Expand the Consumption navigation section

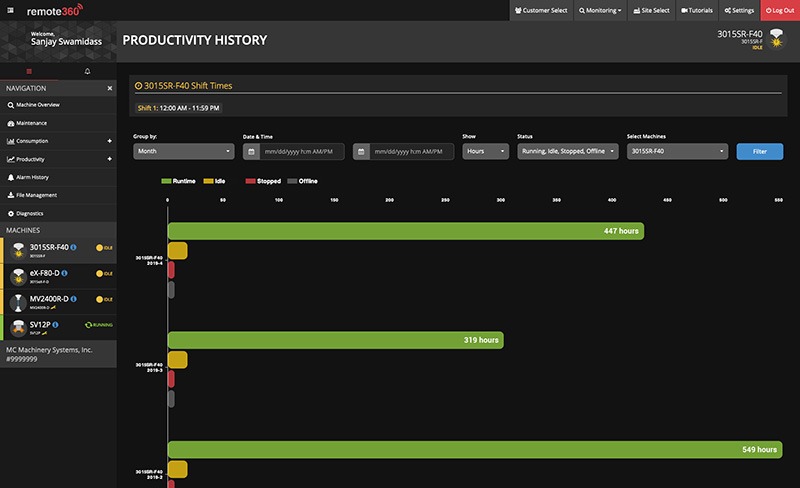(109, 141)
